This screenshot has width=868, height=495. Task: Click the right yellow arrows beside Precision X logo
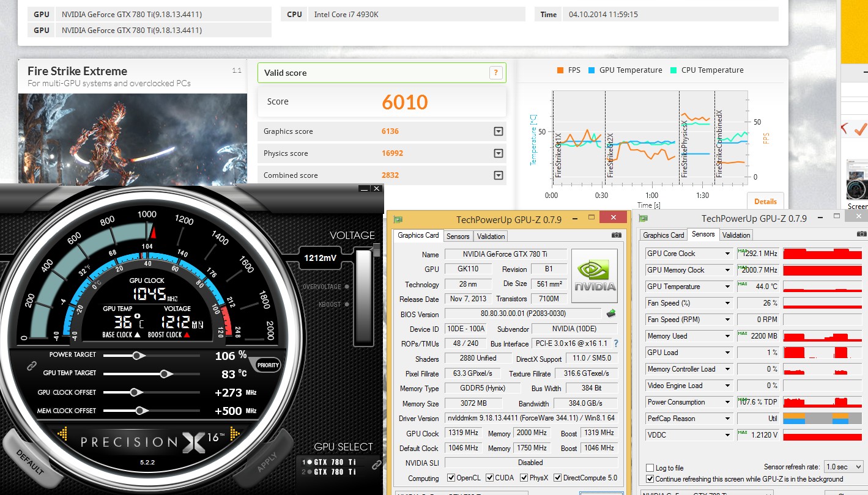pyautogui.click(x=236, y=435)
